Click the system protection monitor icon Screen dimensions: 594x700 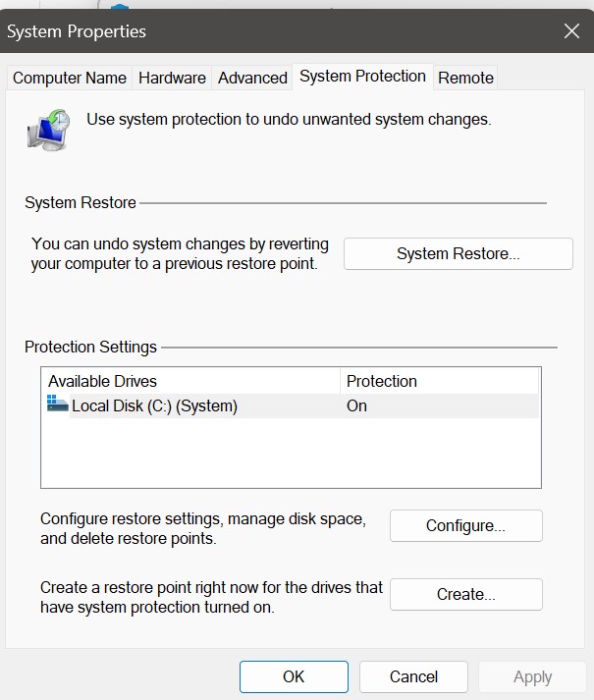point(48,129)
